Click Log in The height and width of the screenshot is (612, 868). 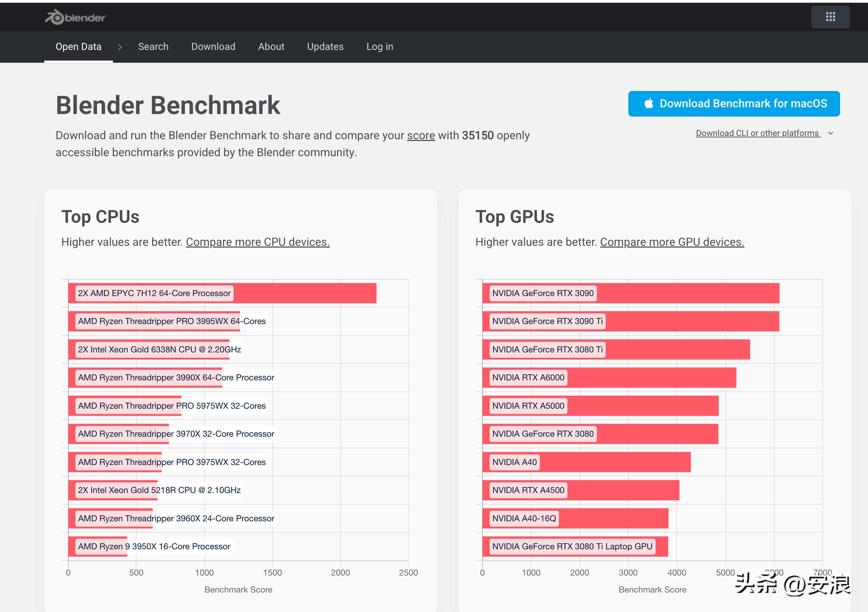point(379,46)
